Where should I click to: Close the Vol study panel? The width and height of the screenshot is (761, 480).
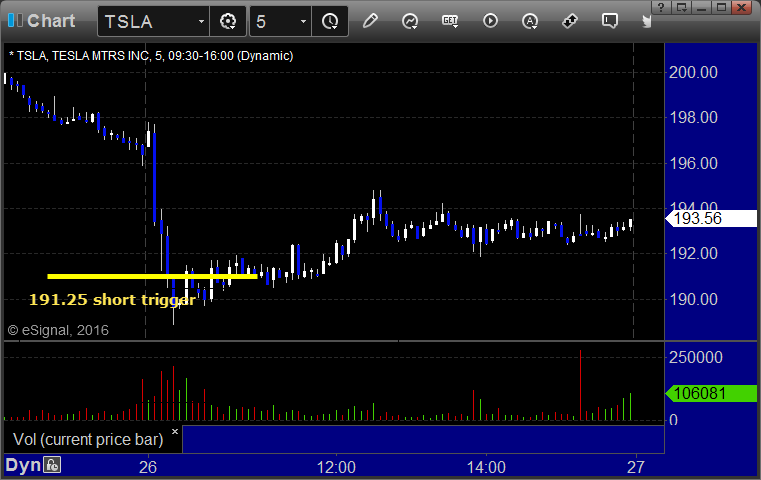[175, 431]
